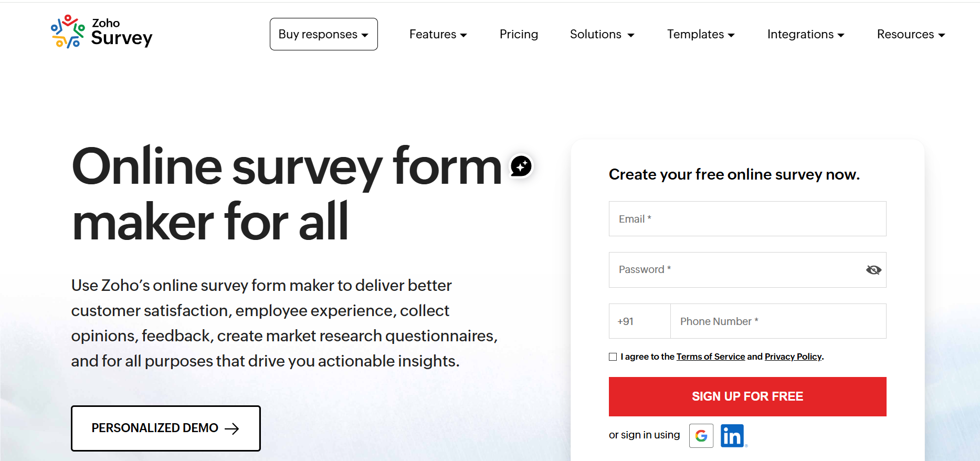Expand the Integrations menu
This screenshot has width=980, height=461.
(x=805, y=34)
